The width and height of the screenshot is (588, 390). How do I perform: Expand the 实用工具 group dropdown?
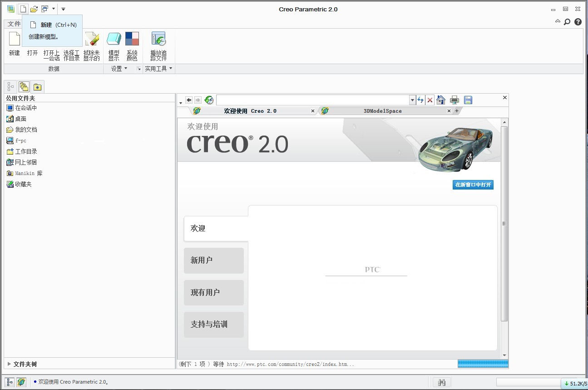(158, 69)
